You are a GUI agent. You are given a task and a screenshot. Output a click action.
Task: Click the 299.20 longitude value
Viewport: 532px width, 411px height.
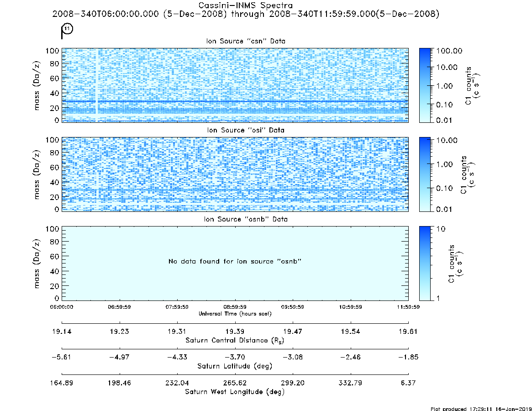click(293, 383)
